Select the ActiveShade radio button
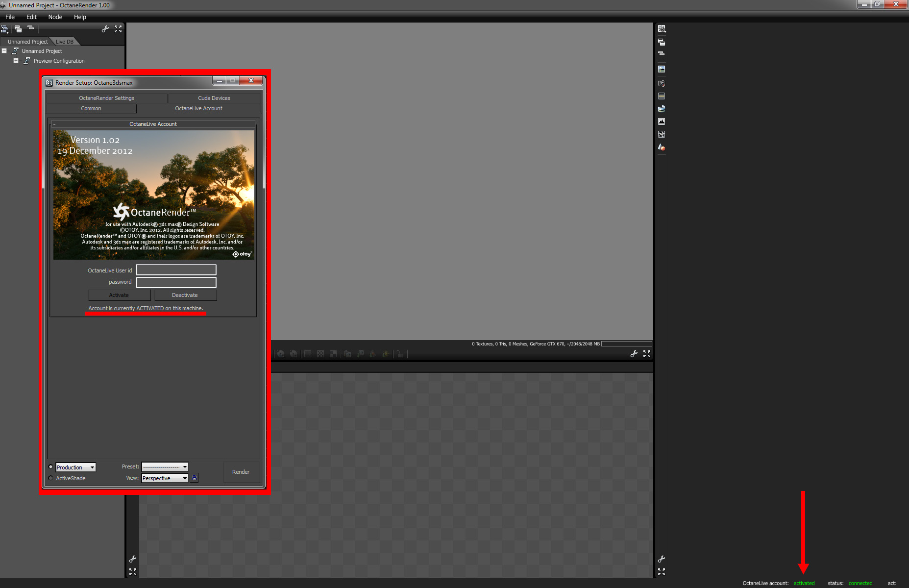 (50, 478)
